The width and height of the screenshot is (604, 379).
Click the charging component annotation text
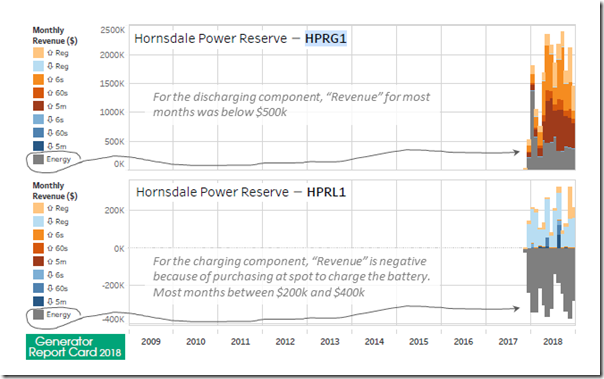point(291,277)
